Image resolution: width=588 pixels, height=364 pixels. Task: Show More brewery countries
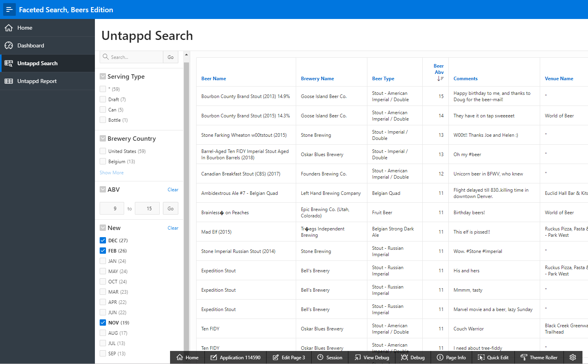pos(112,173)
